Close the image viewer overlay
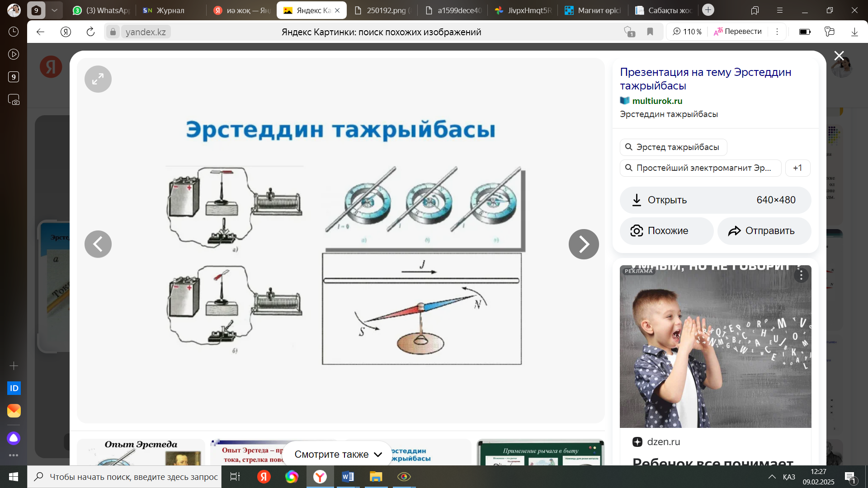Viewport: 868px width, 488px height. point(839,56)
